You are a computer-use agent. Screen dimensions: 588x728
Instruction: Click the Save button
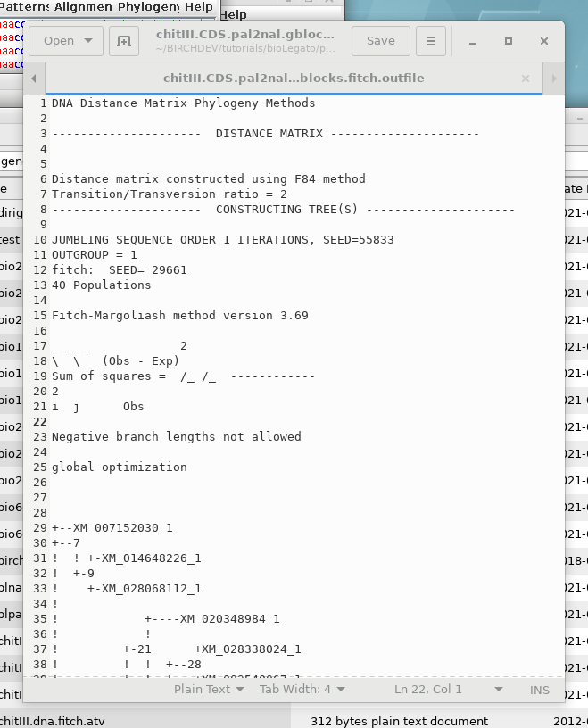click(x=380, y=41)
